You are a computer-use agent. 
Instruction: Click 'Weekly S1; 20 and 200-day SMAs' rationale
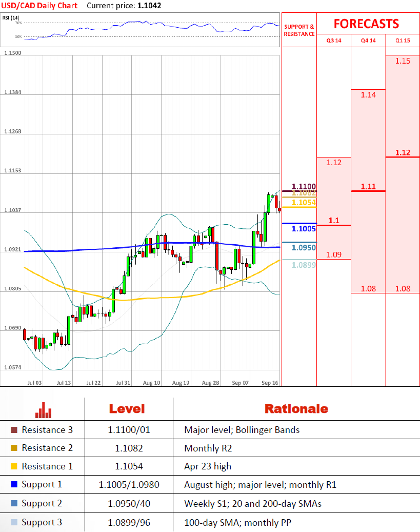point(253,503)
